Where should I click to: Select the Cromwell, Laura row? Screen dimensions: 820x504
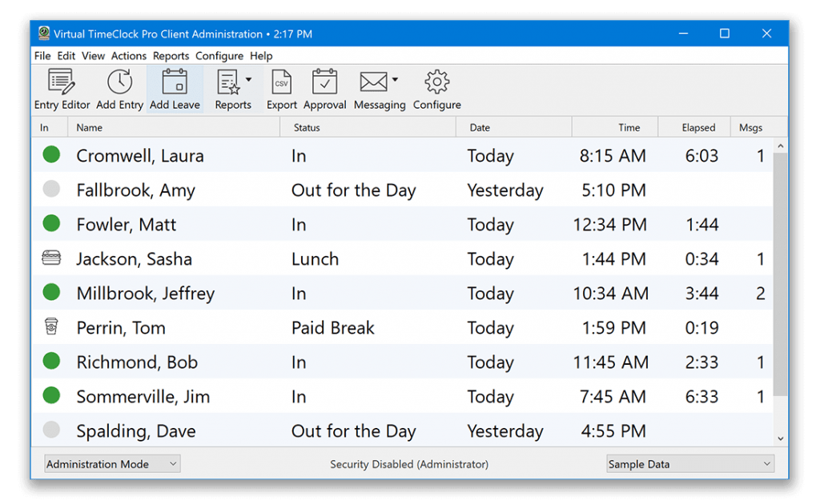[403, 155]
